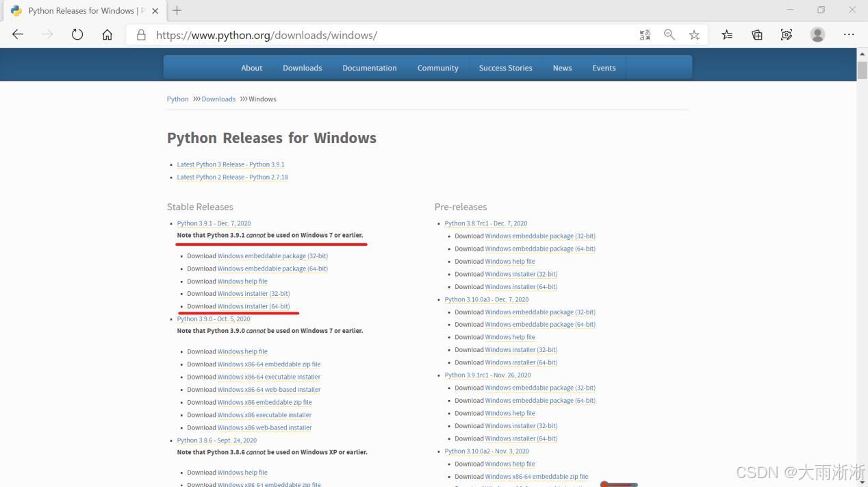This screenshot has height=487, width=868.
Task: Click the zoom magnifier icon in address bar
Action: tap(669, 35)
